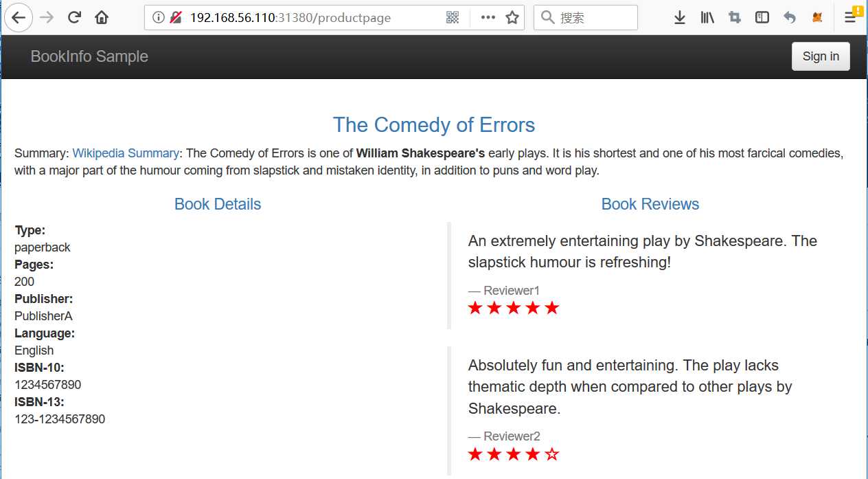The image size is (868, 479).
Task: Go to the browser home page icon
Action: coord(102,17)
